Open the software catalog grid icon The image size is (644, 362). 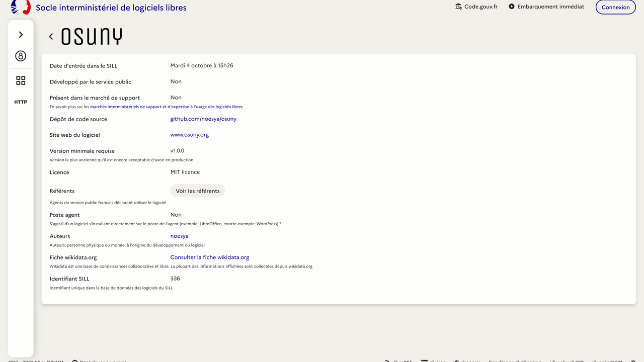[x=21, y=80]
